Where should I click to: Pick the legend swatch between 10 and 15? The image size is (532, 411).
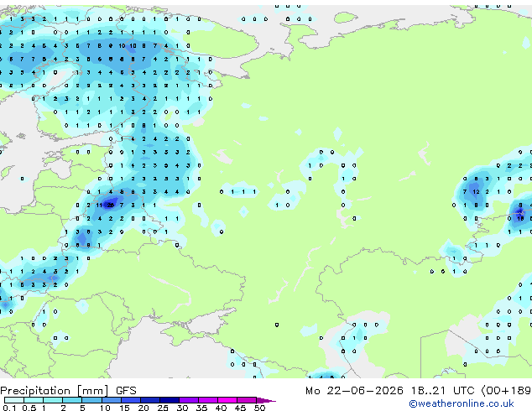112,400
